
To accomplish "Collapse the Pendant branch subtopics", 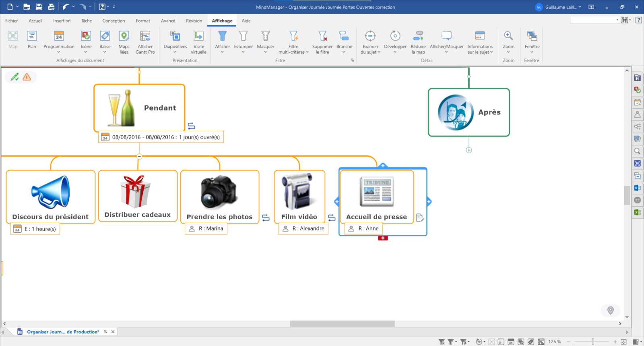I will tap(139, 156).
